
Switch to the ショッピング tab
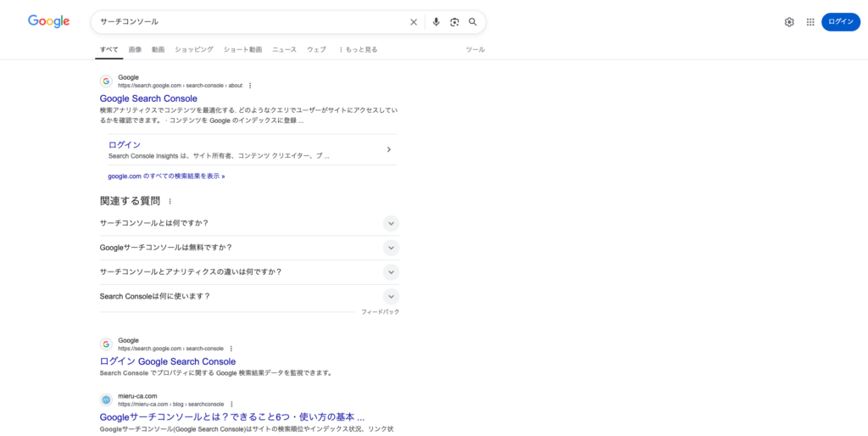(194, 49)
